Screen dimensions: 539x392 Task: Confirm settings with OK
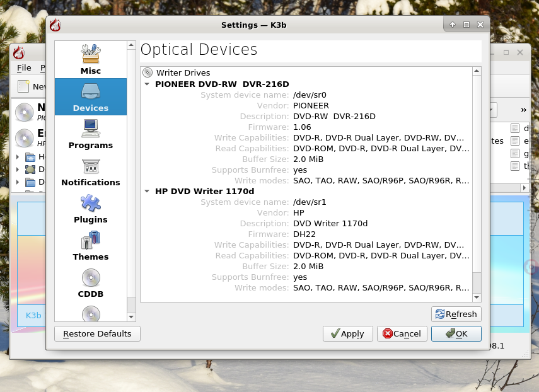pos(456,333)
